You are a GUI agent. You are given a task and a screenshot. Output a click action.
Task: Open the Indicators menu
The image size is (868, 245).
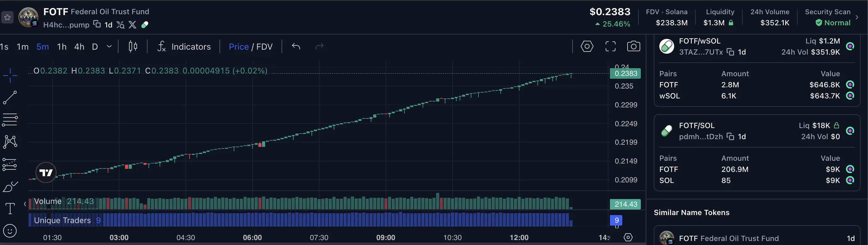pos(184,47)
